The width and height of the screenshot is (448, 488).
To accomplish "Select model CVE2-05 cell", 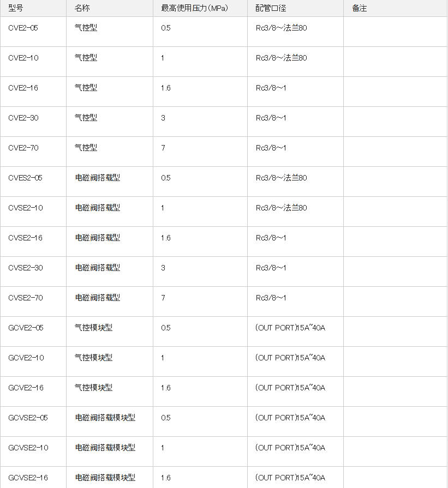I will coord(23,28).
